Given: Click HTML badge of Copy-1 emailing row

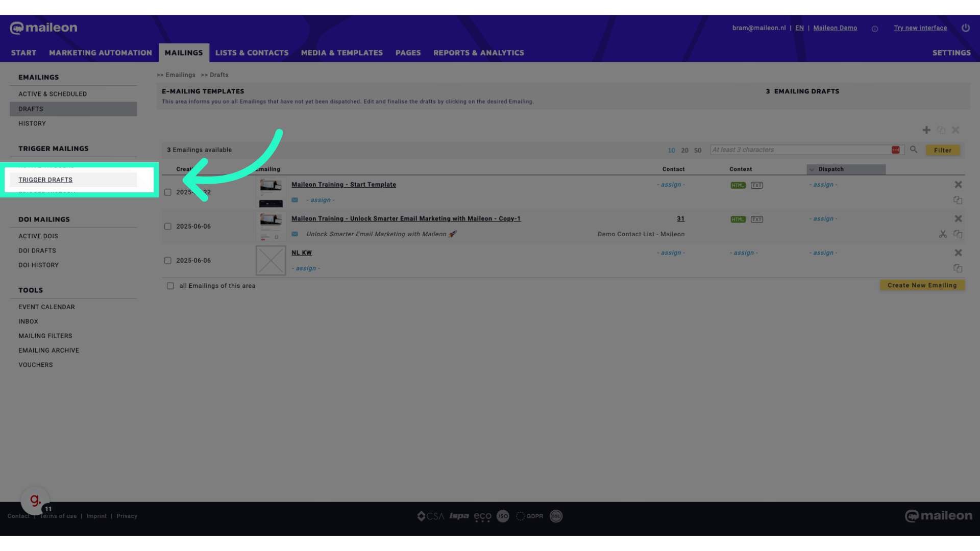Looking at the screenshot, I should click(738, 219).
